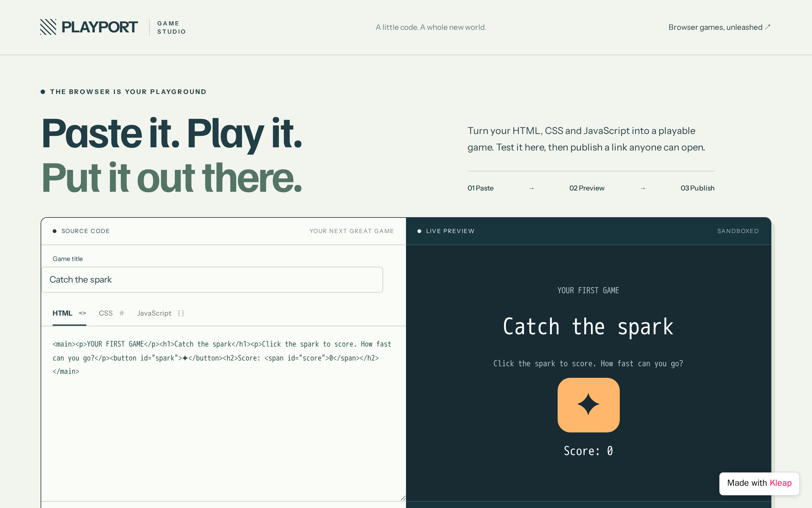Click the 'LIVE PREVIEW' panel label
This screenshot has width=812, height=508.
pyautogui.click(x=450, y=231)
